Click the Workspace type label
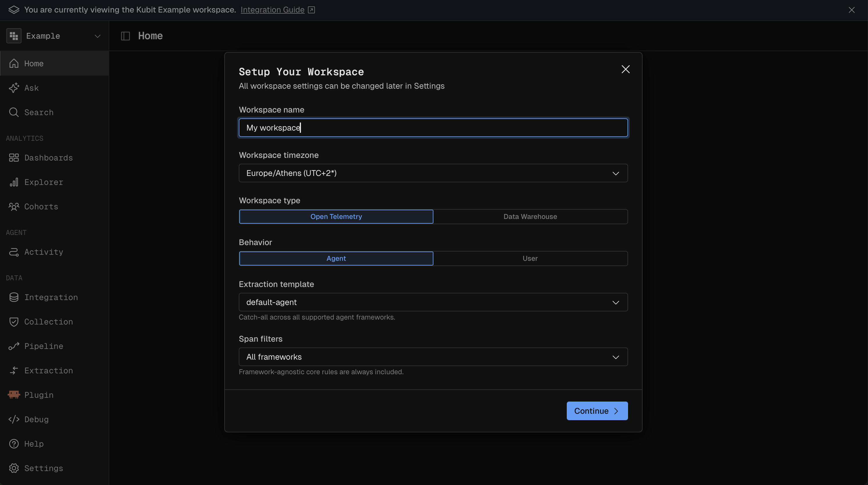This screenshot has height=485, width=868. tap(270, 200)
